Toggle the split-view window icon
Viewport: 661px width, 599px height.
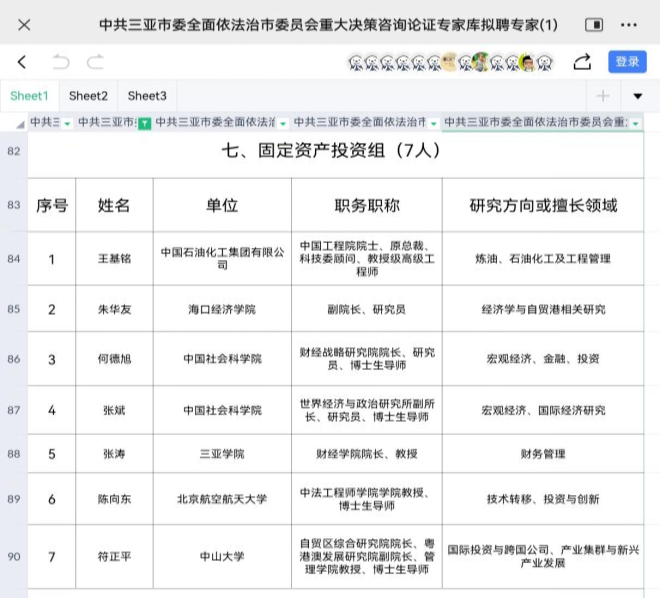click(x=594, y=25)
